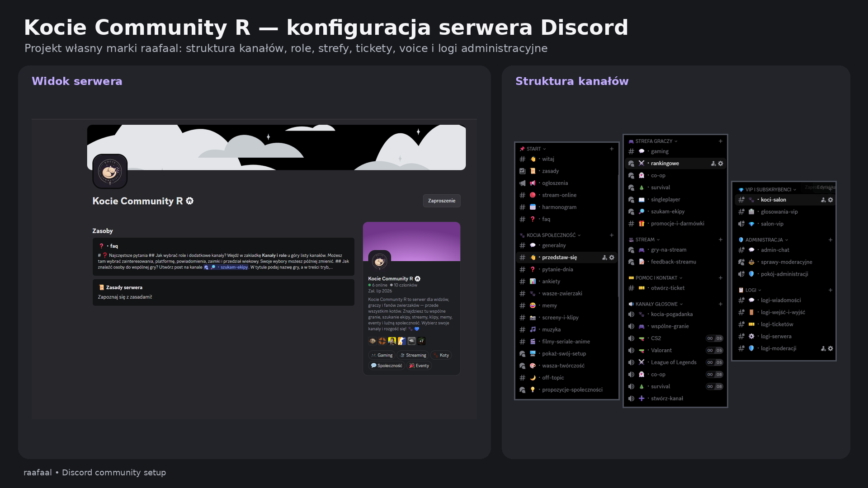Open the pytanie-dnia channel

[567, 269]
